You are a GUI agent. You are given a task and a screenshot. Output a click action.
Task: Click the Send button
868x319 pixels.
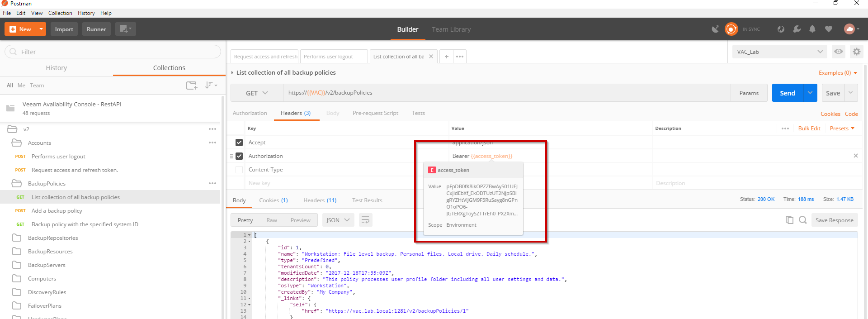tap(788, 93)
